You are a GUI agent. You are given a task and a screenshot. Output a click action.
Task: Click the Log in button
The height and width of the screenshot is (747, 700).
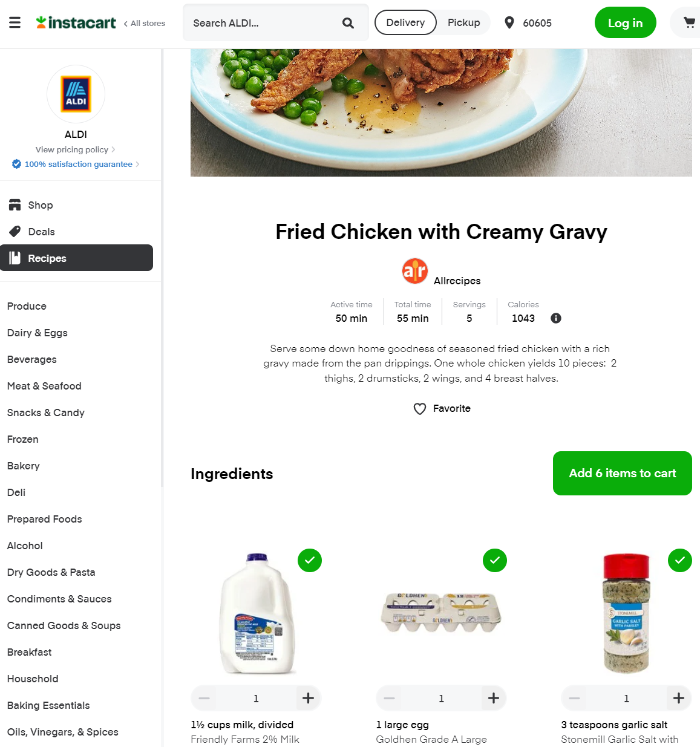(x=626, y=22)
